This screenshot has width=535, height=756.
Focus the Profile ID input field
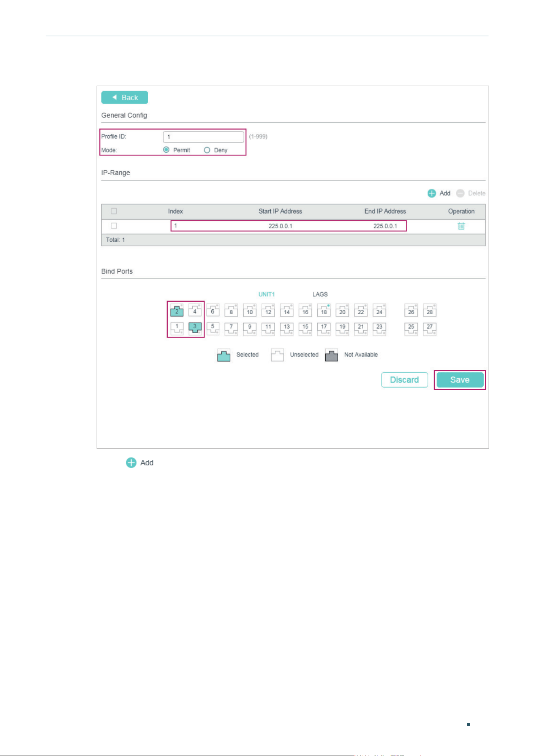pos(203,137)
